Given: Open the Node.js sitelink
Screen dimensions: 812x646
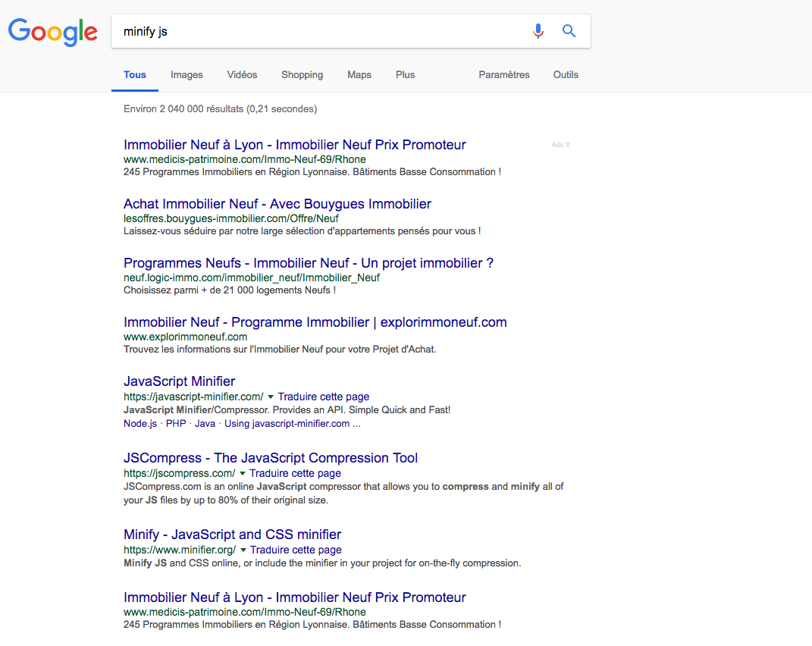Looking at the screenshot, I should [140, 423].
